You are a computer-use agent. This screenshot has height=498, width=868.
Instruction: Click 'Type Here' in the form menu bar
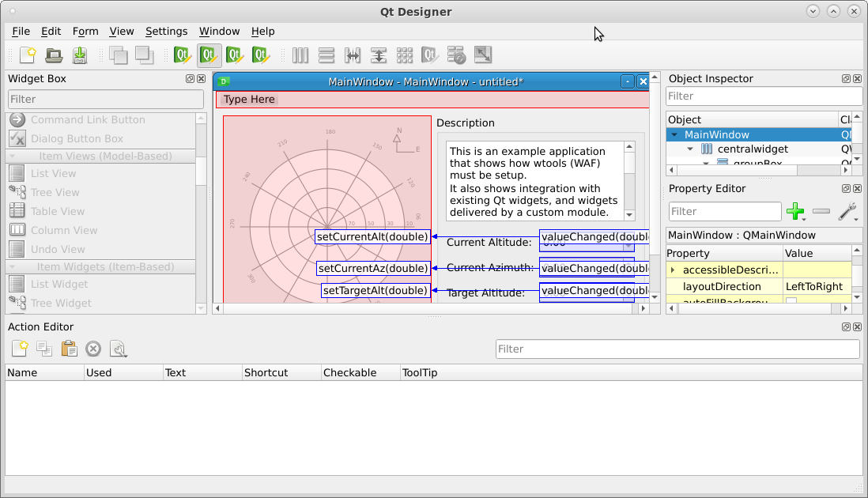249,100
